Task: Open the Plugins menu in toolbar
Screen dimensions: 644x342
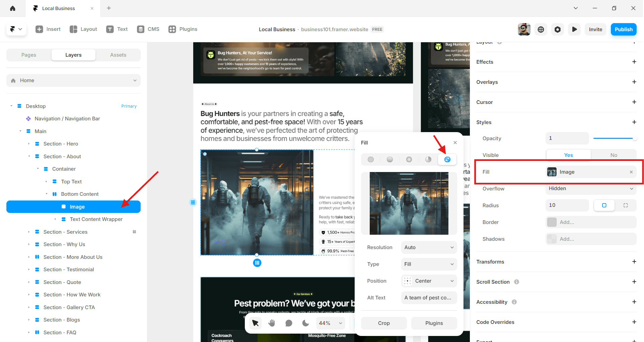Action: point(183,29)
